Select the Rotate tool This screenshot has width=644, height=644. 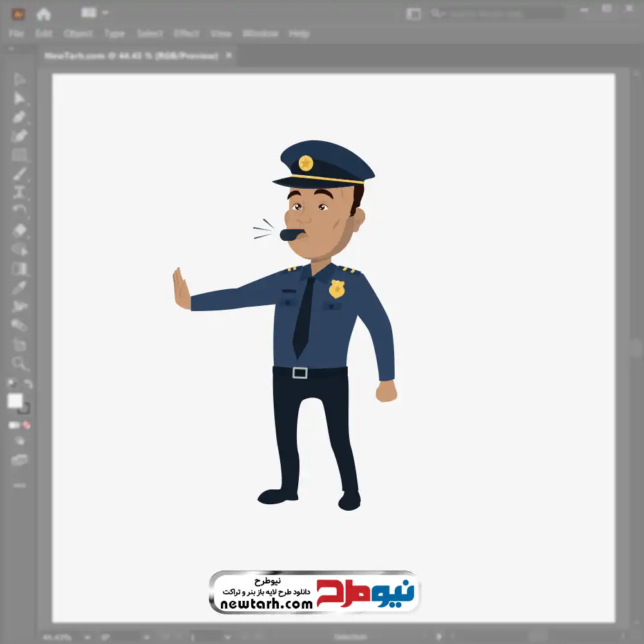[x=19, y=211]
